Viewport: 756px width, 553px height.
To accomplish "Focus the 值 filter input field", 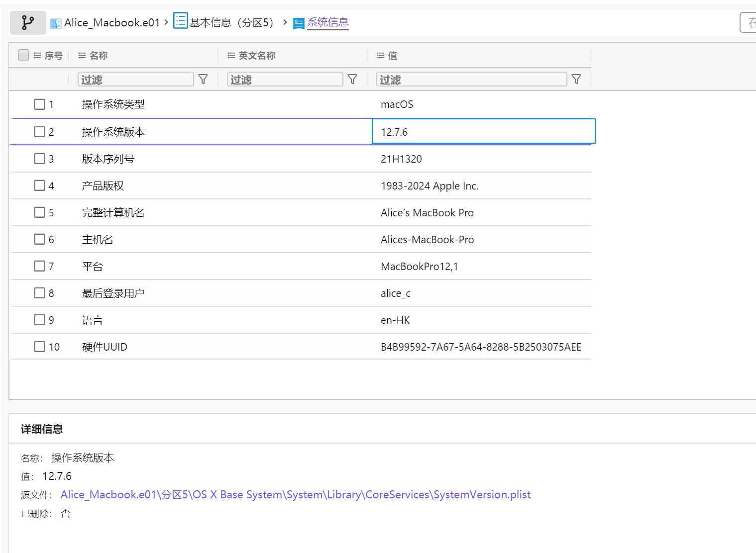I will tap(472, 80).
